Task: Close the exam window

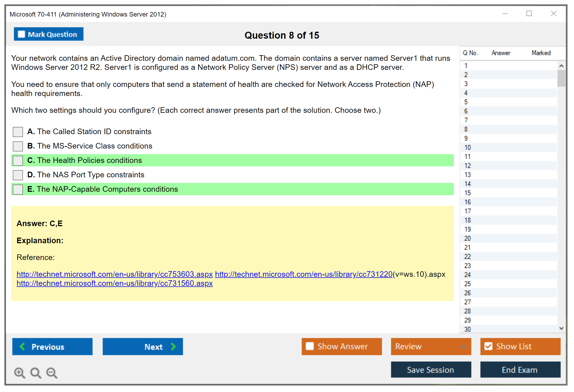Action: [553, 13]
